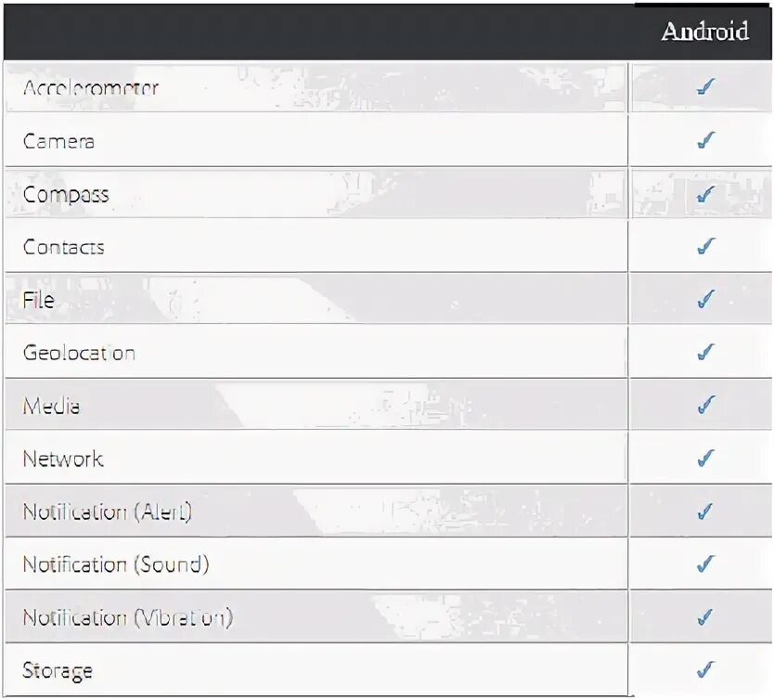Click the Notification (Vibration) text

pos(127,617)
